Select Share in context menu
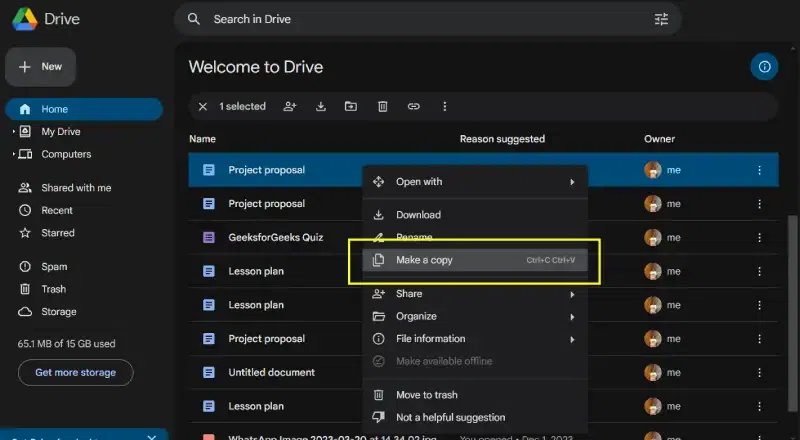Viewport: 800px width, 440px height. coord(475,294)
